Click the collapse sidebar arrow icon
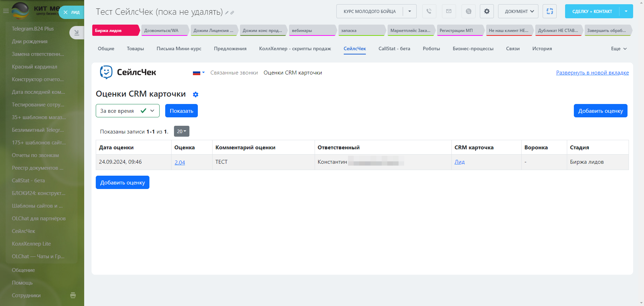This screenshot has width=644, height=306. (x=76, y=33)
